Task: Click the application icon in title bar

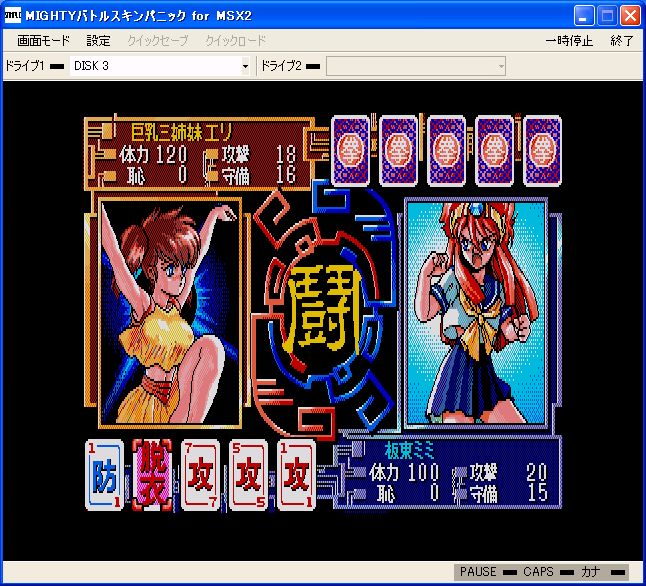Action: (12, 16)
